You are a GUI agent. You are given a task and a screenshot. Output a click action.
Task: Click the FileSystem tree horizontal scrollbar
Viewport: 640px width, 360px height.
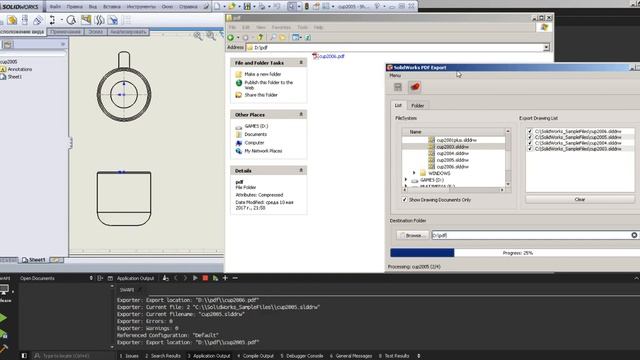(453, 190)
